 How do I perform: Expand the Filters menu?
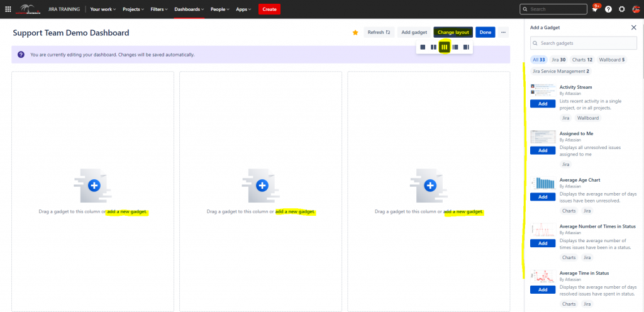159,9
